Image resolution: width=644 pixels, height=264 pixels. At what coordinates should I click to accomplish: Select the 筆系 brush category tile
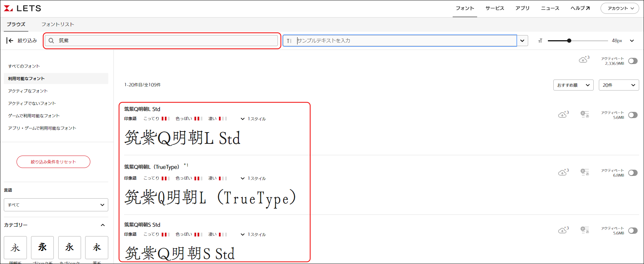point(97,247)
